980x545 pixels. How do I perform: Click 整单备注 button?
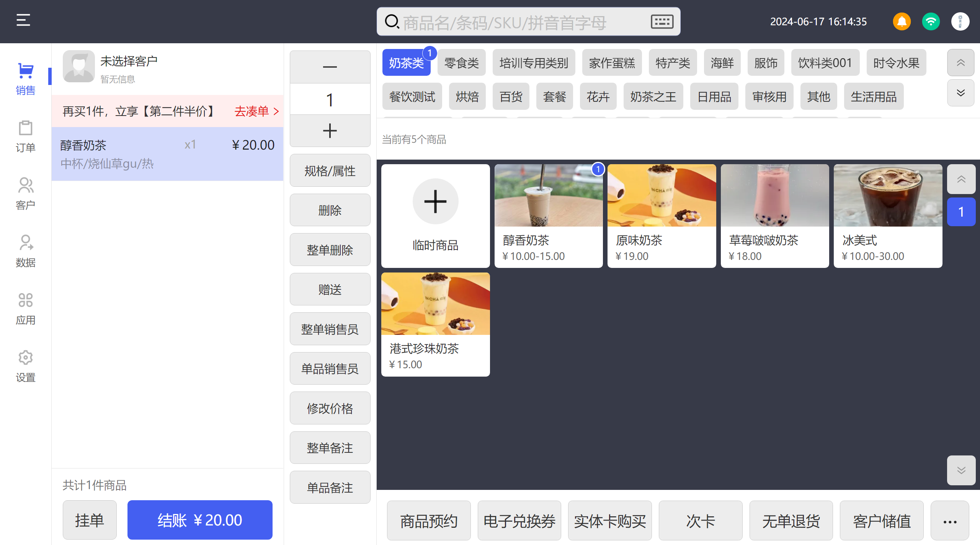[x=330, y=448]
